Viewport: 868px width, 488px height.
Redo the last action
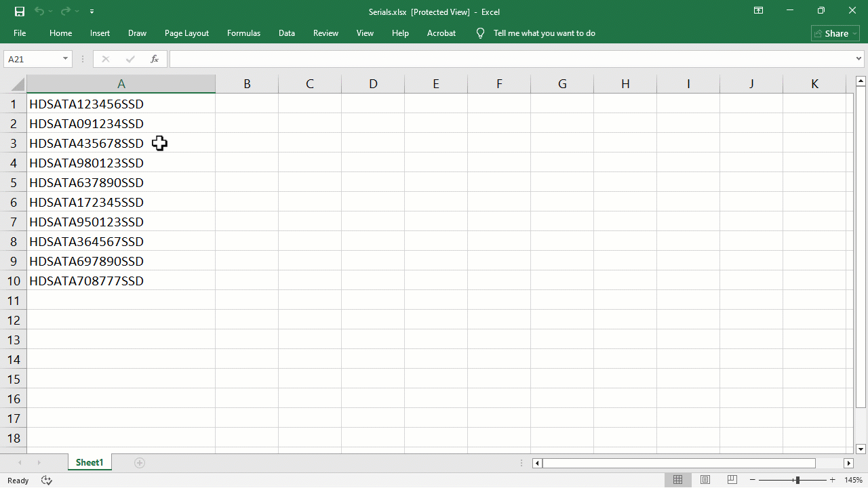click(x=65, y=12)
